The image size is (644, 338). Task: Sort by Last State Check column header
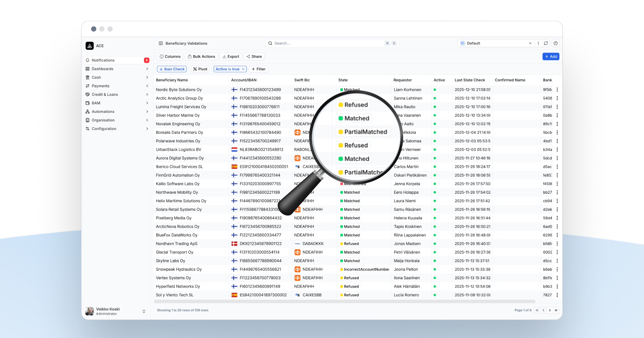[x=469, y=80]
